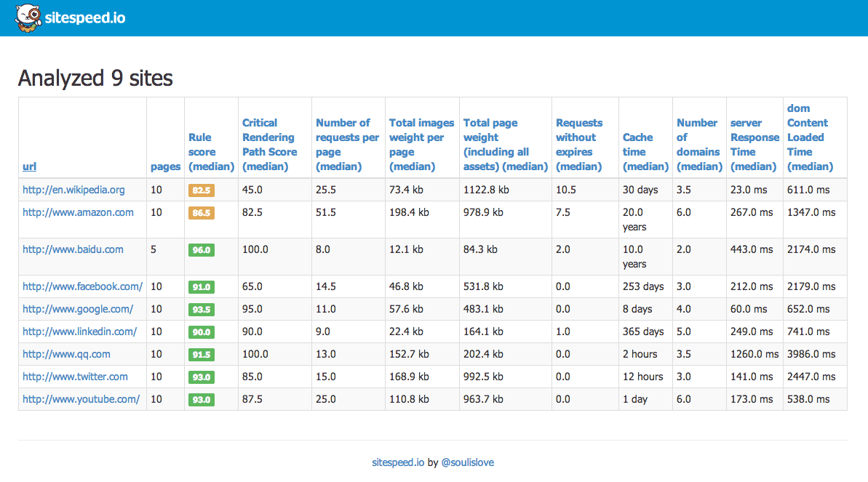Select the 'Analyzed 9 sites' heading
Image resolution: width=868 pixels, height=482 pixels.
coord(95,78)
